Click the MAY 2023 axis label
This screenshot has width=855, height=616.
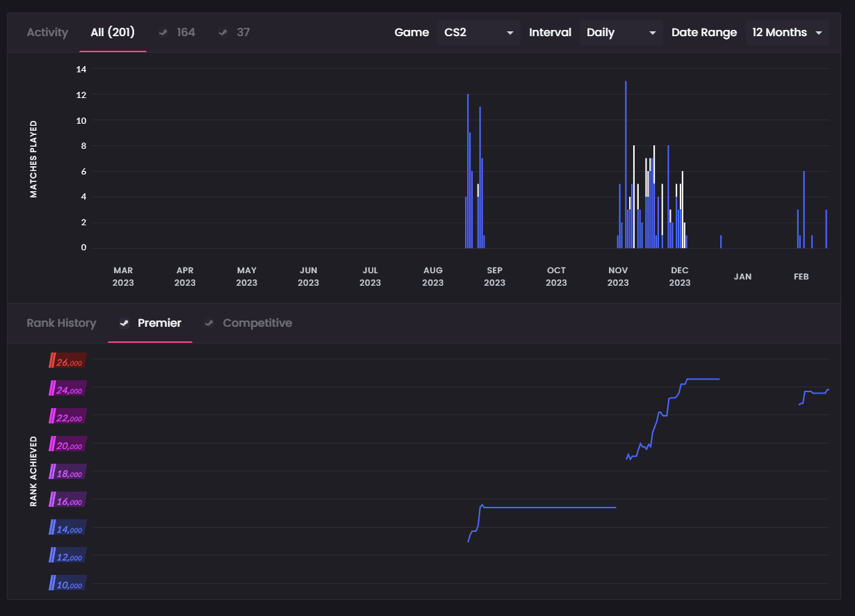247,277
